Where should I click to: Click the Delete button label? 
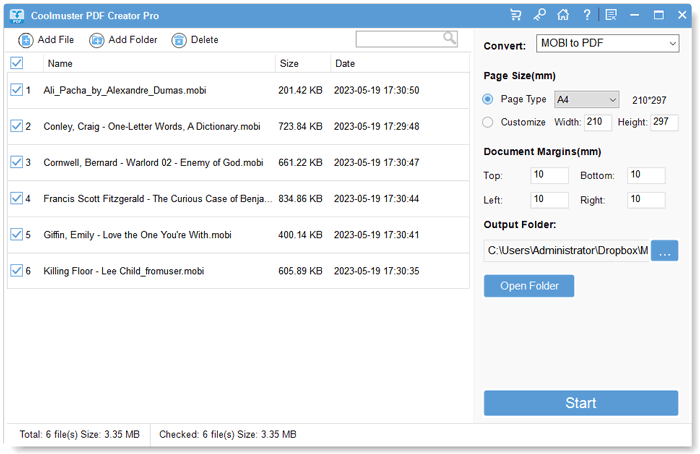pos(204,40)
